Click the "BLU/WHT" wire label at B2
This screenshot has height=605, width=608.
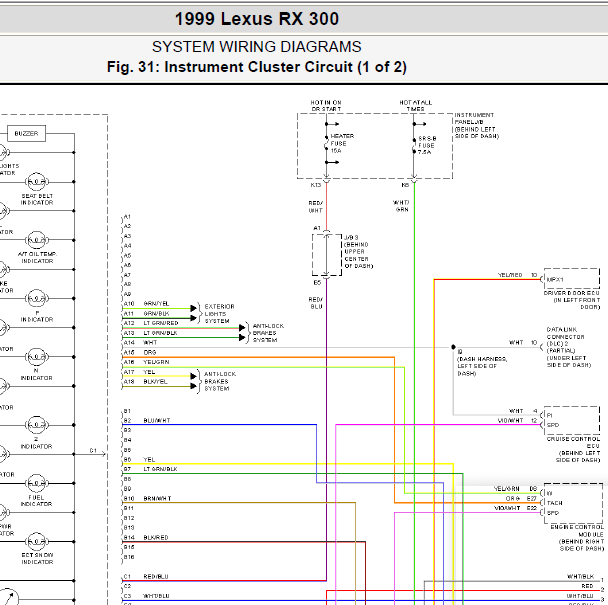pyautogui.click(x=157, y=420)
